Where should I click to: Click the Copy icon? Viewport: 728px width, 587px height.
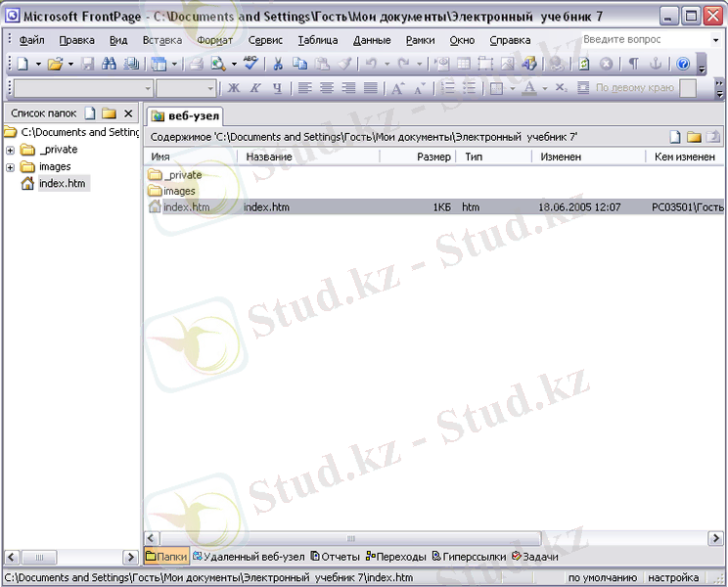pos(300,64)
